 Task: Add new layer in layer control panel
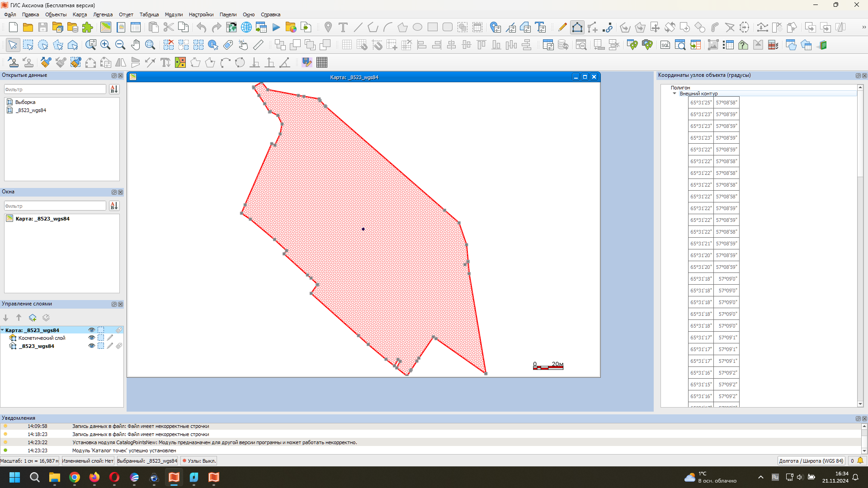[33, 318]
